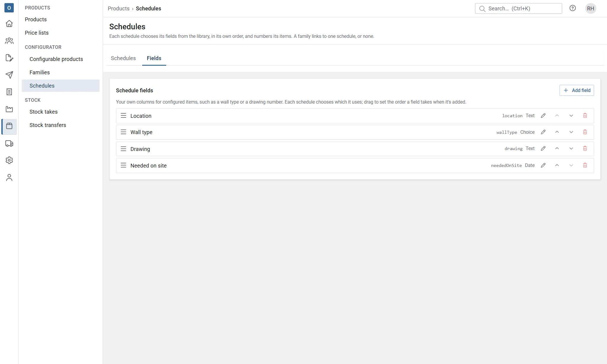Move the Drawing field up
Image resolution: width=607 pixels, height=364 pixels.
pyautogui.click(x=557, y=149)
